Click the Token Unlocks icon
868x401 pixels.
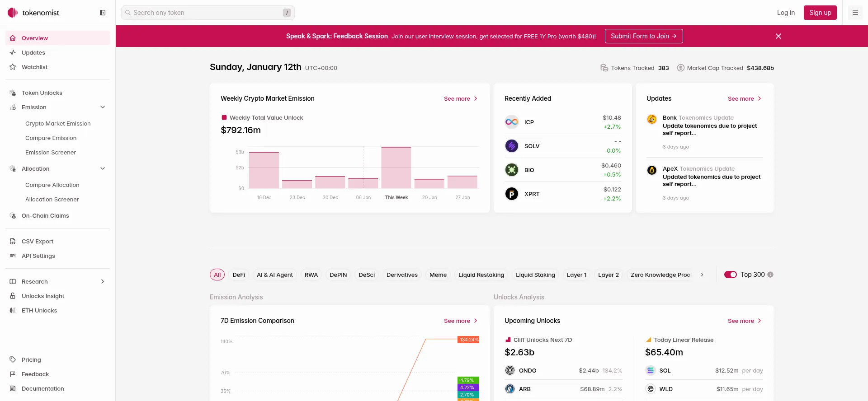(13, 93)
